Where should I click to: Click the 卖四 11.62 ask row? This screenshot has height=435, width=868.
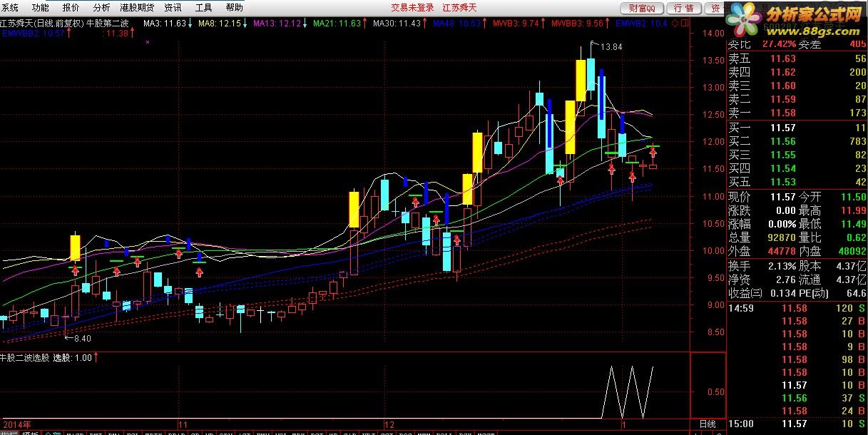[797, 72]
